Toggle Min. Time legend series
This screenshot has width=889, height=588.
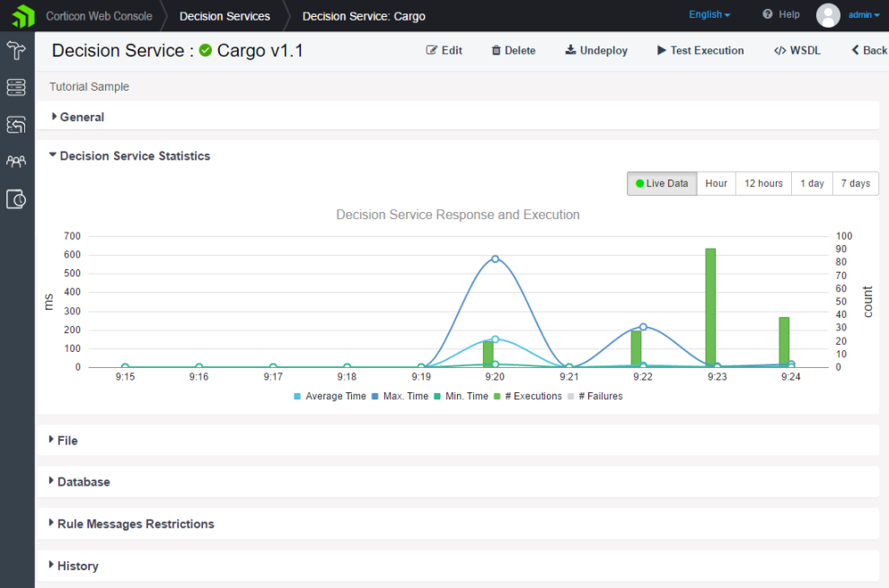coord(461,397)
